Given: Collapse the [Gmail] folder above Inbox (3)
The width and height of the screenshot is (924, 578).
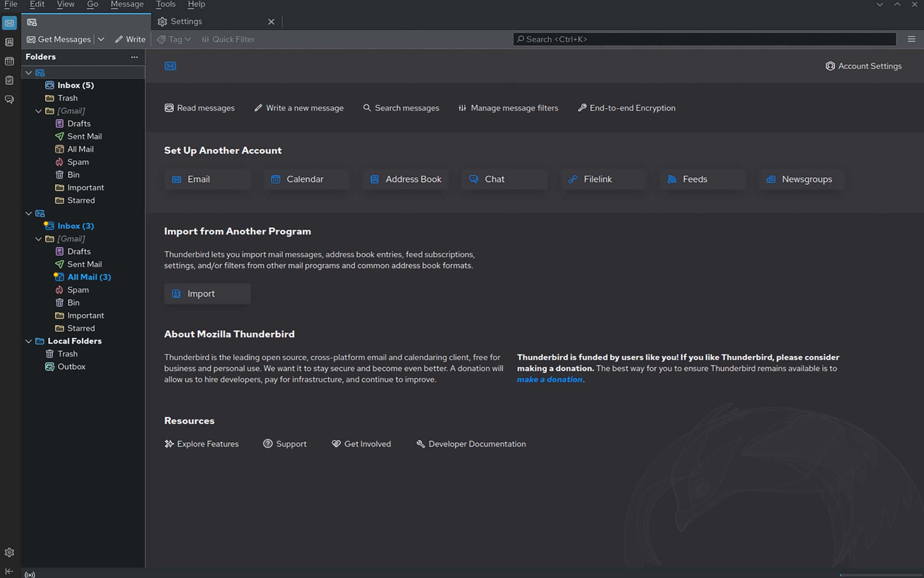Looking at the screenshot, I should pyautogui.click(x=38, y=111).
